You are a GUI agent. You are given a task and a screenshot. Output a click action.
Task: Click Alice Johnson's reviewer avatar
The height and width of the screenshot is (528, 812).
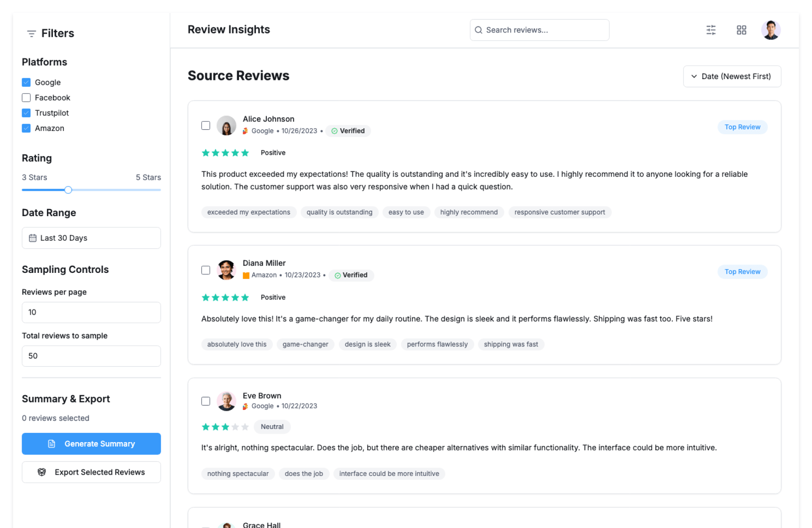click(226, 126)
